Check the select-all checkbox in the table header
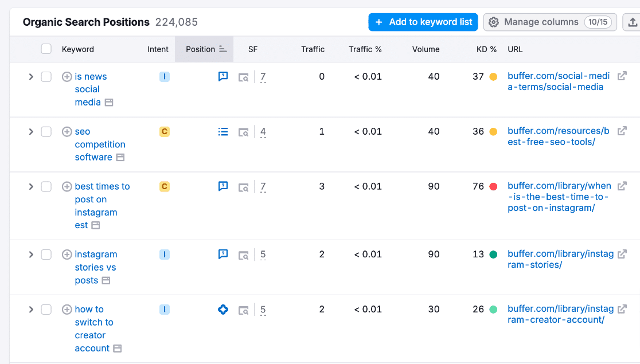 pos(46,49)
